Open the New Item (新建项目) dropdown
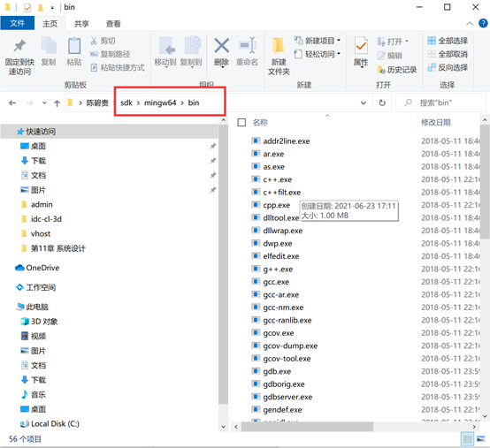Image resolution: width=490 pixels, height=448 pixels. 318,41
